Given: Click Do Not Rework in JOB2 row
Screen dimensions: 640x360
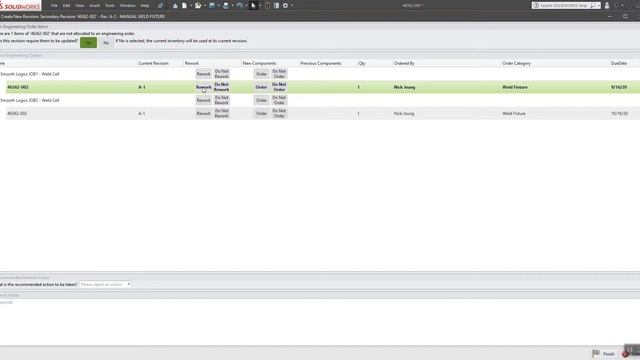Looking at the screenshot, I should 222,100.
